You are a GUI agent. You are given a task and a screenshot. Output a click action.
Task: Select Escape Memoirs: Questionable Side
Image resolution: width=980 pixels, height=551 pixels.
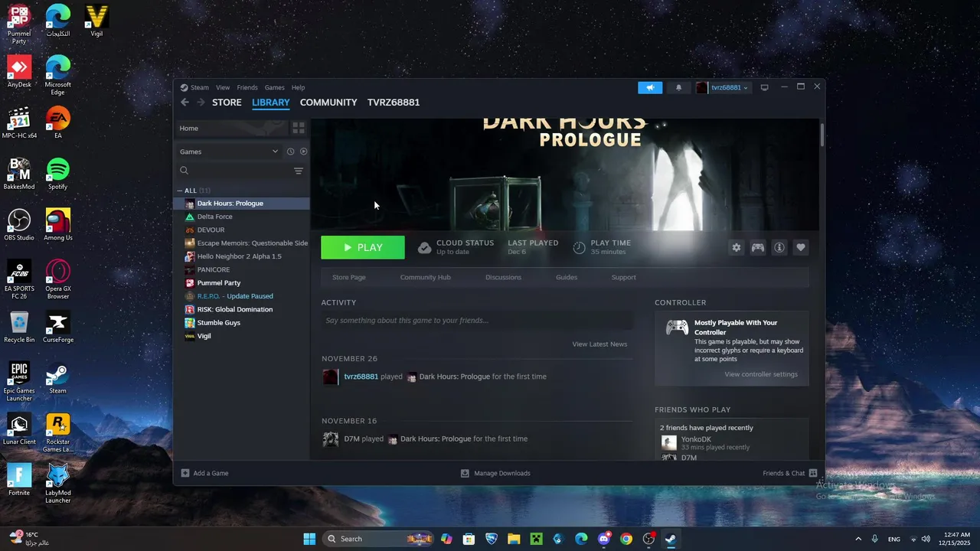pos(242,243)
